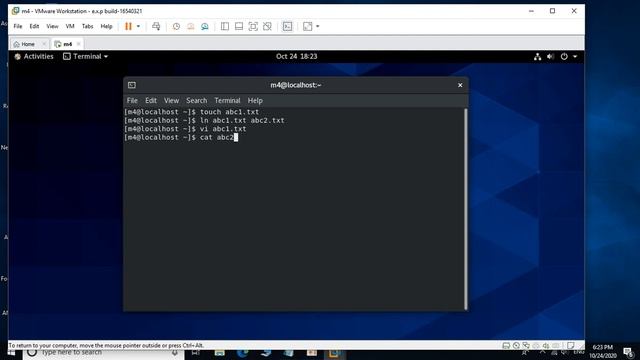Take a snapshot using the clock icon
The image size is (640, 360).
[176, 26]
